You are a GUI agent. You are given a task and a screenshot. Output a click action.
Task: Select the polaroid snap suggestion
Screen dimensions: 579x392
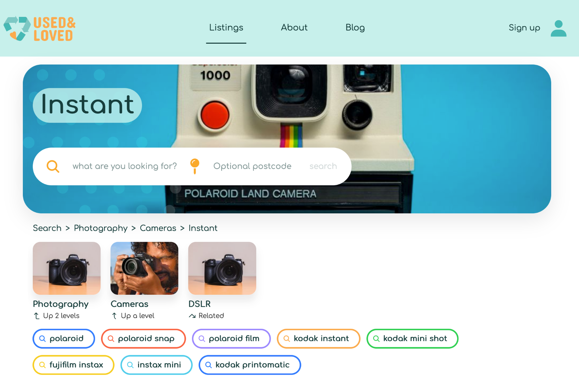click(x=143, y=339)
